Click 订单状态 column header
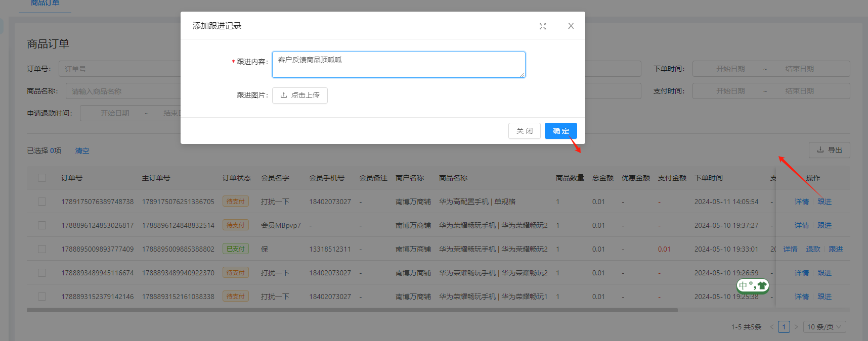868x341 pixels. click(237, 178)
